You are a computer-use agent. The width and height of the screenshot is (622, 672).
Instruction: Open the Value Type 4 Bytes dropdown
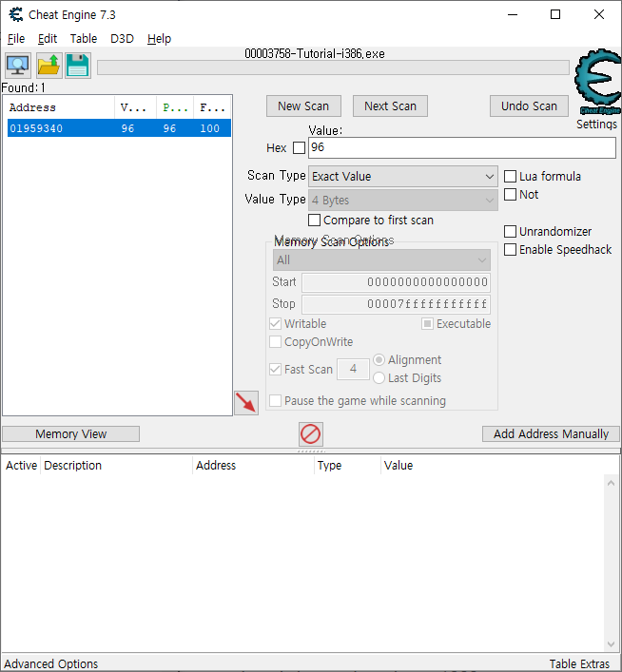403,201
